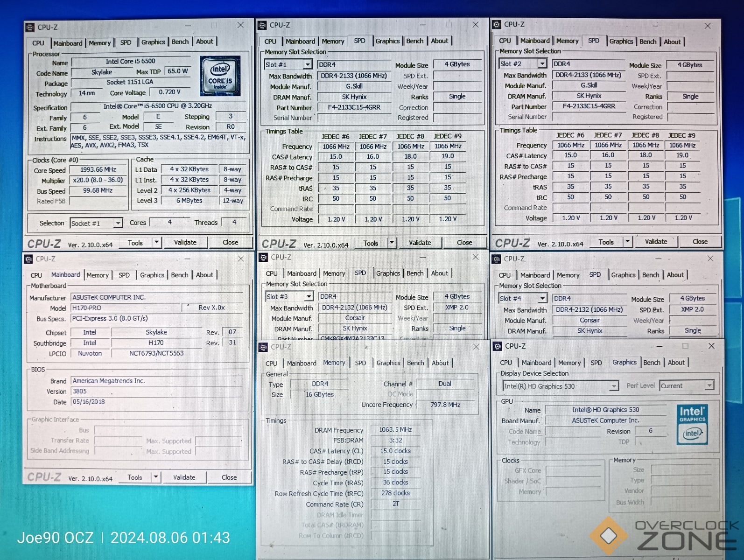Click the Part Number F4-2133C15-4GRR in the Slot #1 window
Viewport: 744px width, 560px height.
[x=354, y=107]
